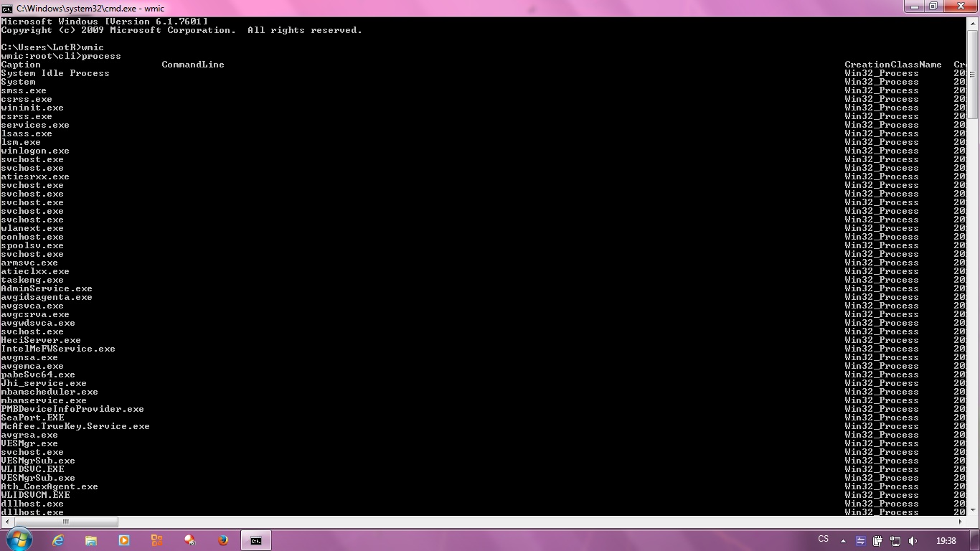Click the mbamscheduler.exe process entry
This screenshot has width=980, height=551.
[50, 392]
